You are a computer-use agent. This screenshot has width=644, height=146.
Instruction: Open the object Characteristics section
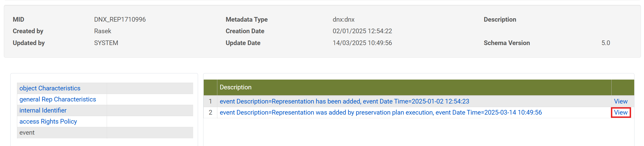[x=50, y=88]
